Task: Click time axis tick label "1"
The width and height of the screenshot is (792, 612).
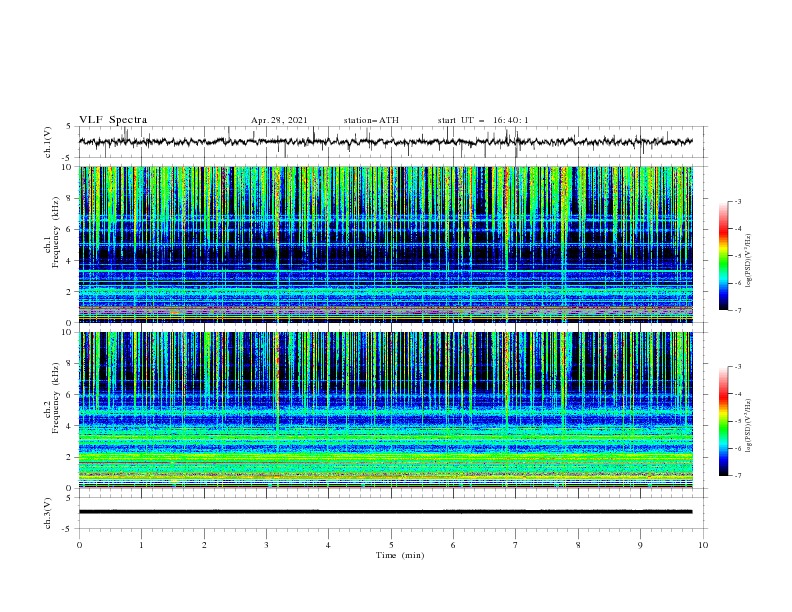Action: click(141, 545)
